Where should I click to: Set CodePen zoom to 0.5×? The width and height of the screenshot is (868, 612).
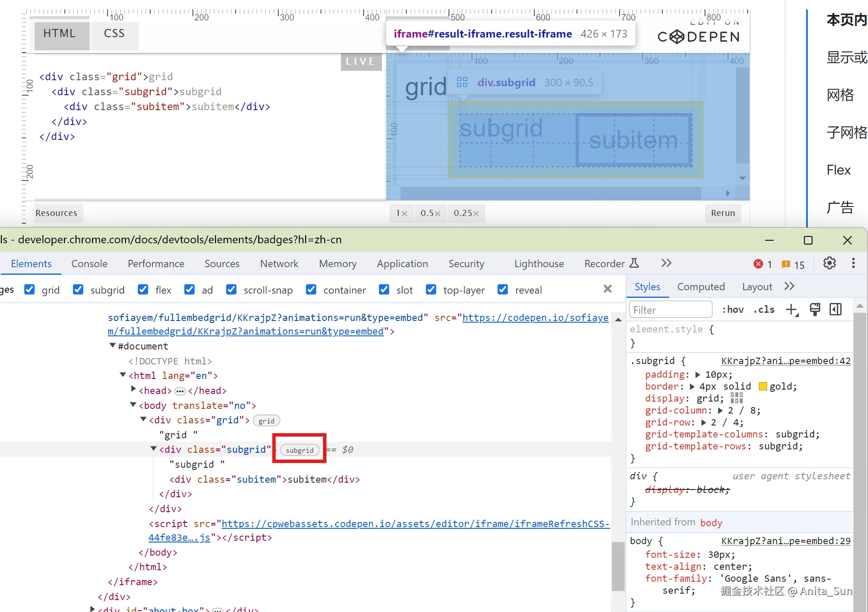click(x=431, y=213)
